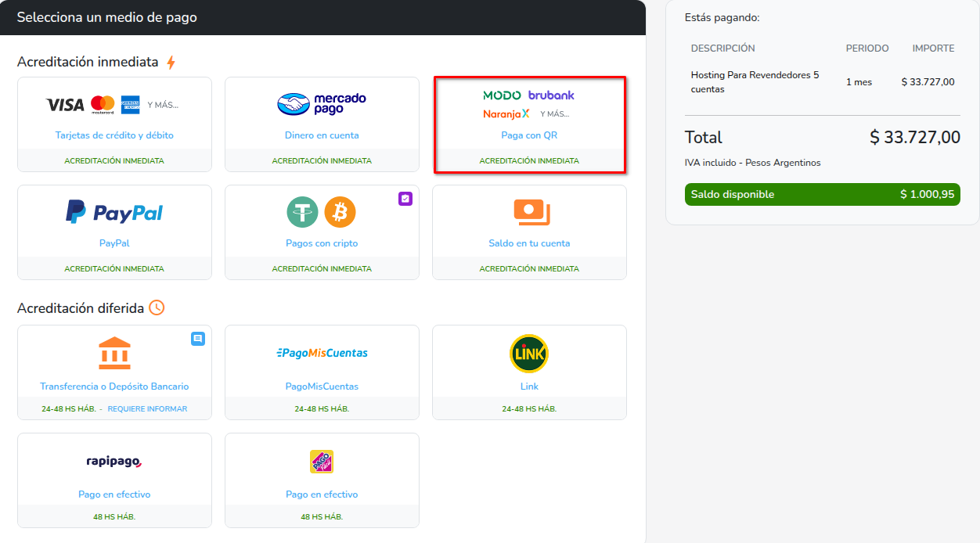The height and width of the screenshot is (543, 980).
Task: Click 24-48 HS HÁB. under Link
Action: 529,409
